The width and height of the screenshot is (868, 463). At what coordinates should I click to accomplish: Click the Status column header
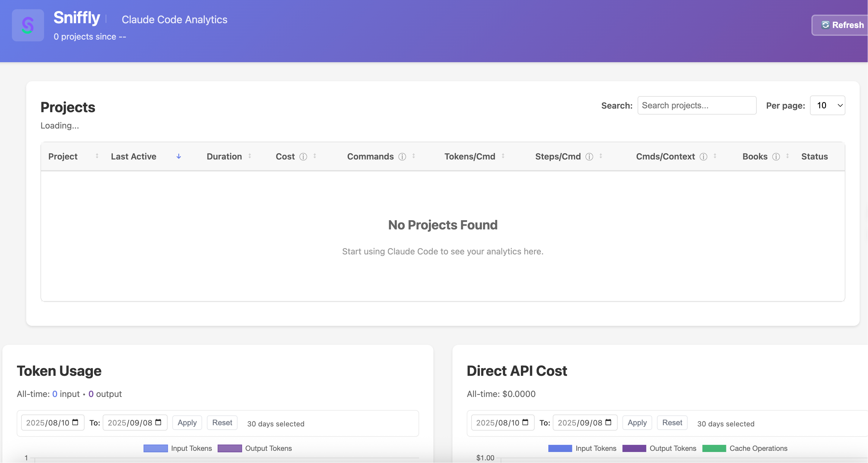pyautogui.click(x=814, y=157)
